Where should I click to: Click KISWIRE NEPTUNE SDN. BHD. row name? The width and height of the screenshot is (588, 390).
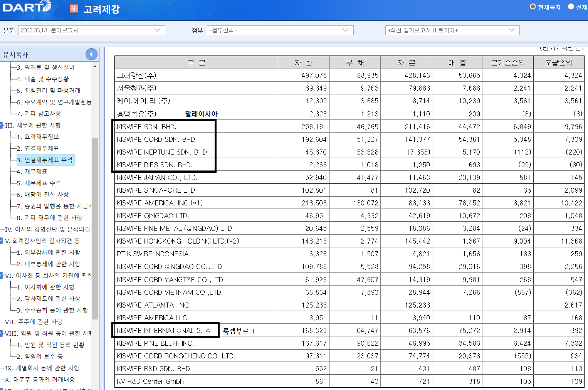click(x=163, y=152)
